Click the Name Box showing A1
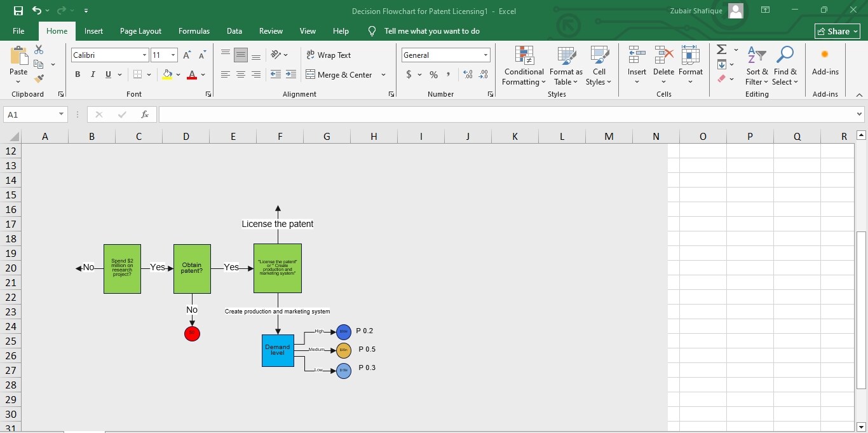868x433 pixels. [31, 114]
